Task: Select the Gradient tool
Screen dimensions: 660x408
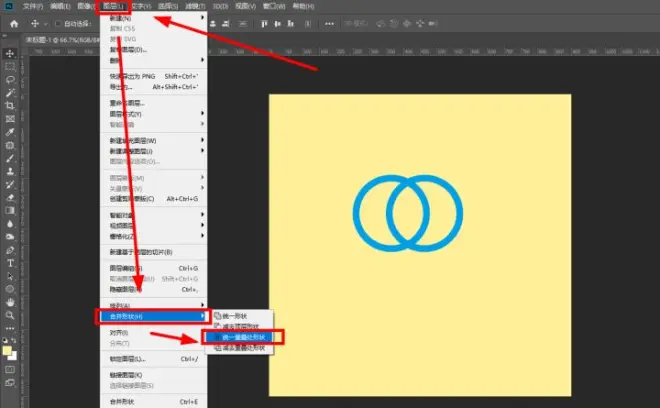Action: (x=10, y=211)
